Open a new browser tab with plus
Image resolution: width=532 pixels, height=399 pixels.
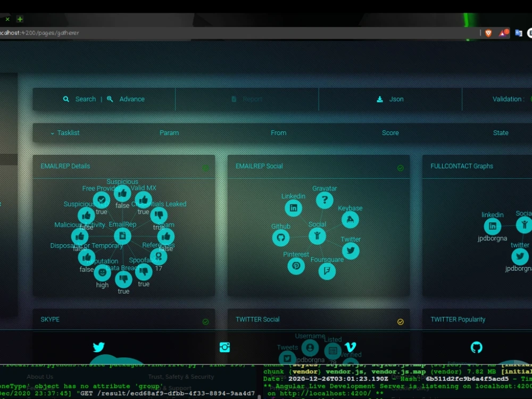(20, 19)
